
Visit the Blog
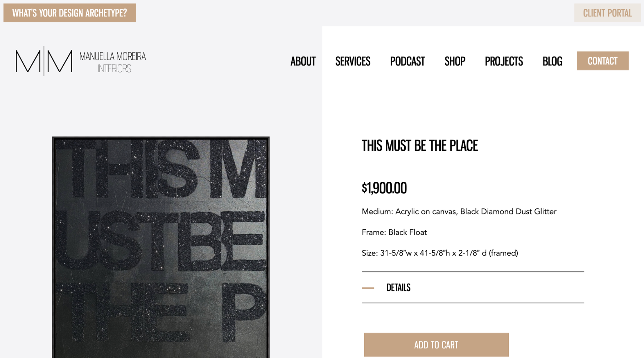552,61
